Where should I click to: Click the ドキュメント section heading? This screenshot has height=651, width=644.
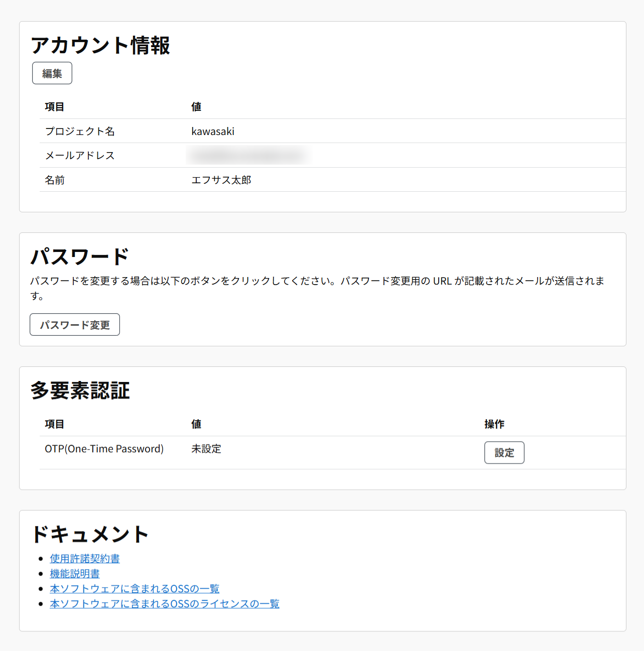tap(89, 534)
